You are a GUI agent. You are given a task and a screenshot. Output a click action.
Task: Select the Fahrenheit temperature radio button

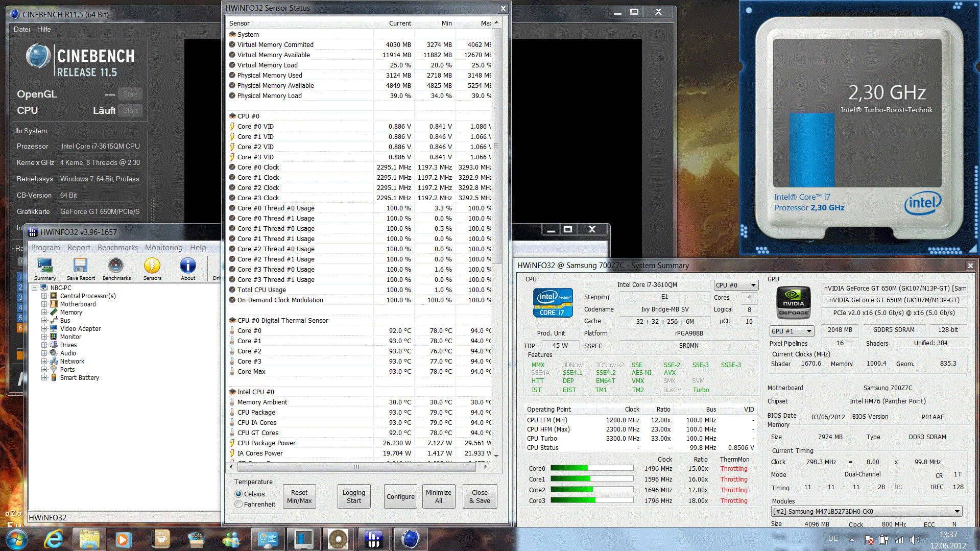point(238,504)
